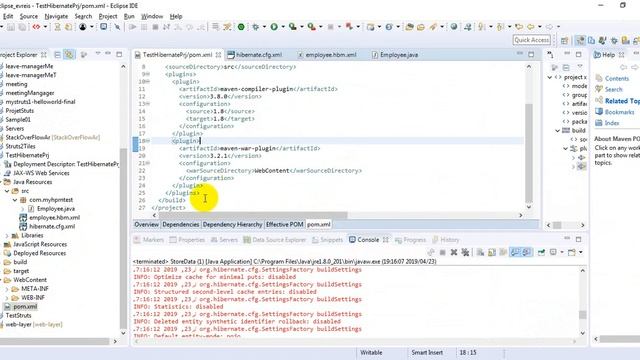Open the Dependencies tab of the POM editor
Viewport: 640px width, 360px height.
click(180, 224)
